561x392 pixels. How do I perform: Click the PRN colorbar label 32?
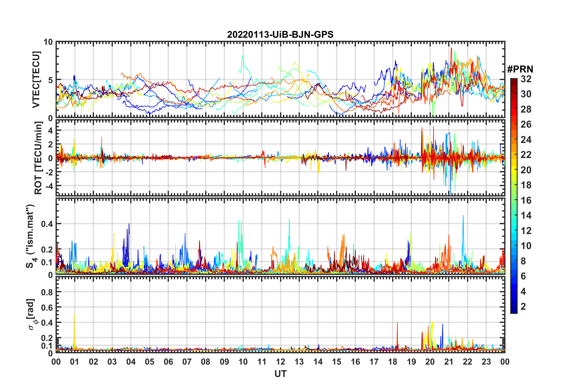(526, 79)
